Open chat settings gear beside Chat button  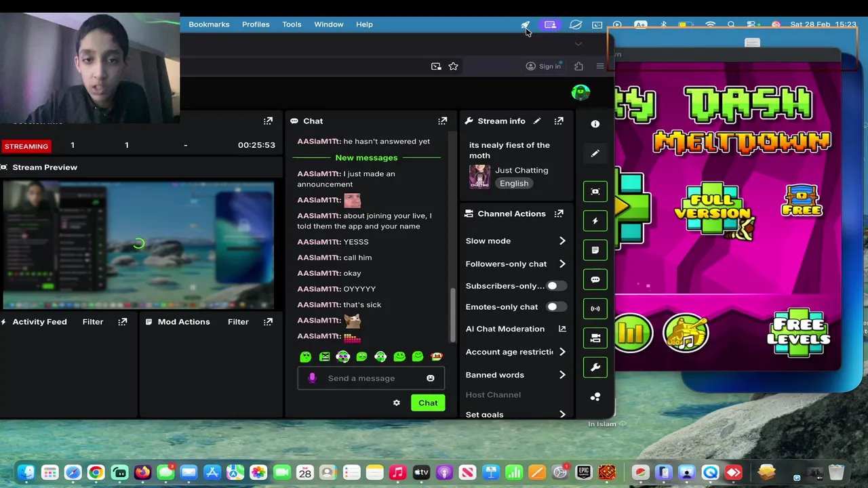(x=397, y=403)
